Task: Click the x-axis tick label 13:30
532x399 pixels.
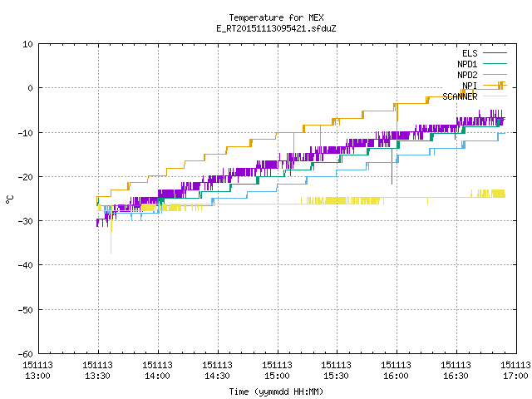Action: [x=97, y=376]
